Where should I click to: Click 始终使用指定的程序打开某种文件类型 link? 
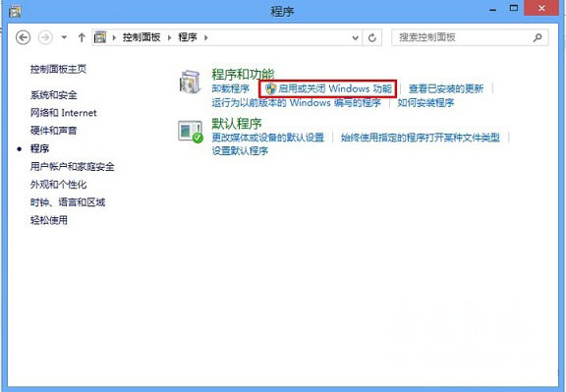point(421,138)
